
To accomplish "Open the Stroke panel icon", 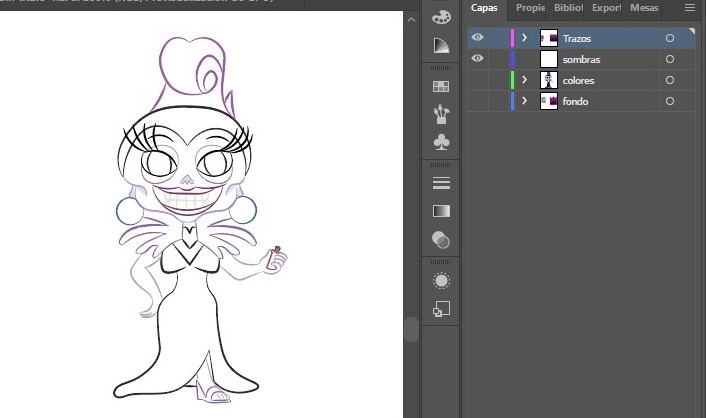I will (441, 183).
